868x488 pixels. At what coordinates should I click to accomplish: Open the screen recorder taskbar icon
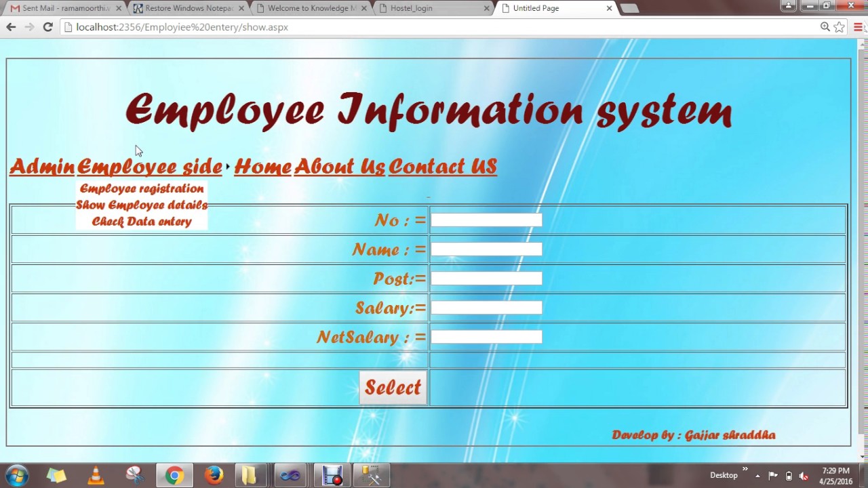coord(332,476)
